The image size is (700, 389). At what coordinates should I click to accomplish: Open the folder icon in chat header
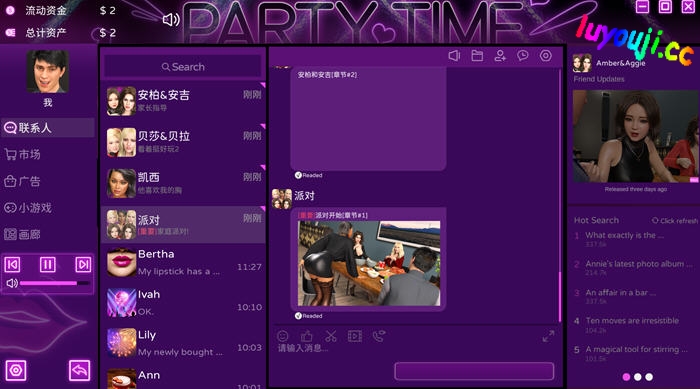pyautogui.click(x=477, y=56)
